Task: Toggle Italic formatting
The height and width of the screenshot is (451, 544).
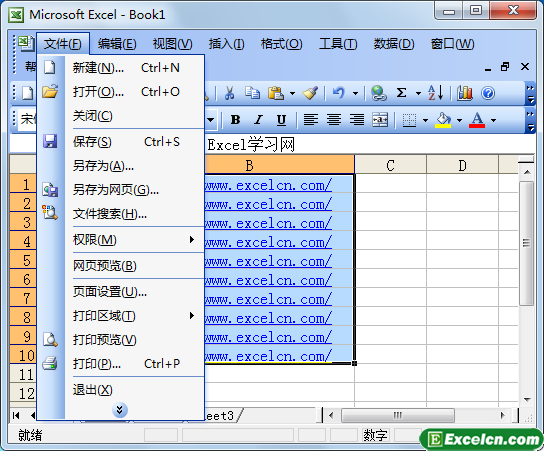Action: tap(258, 120)
